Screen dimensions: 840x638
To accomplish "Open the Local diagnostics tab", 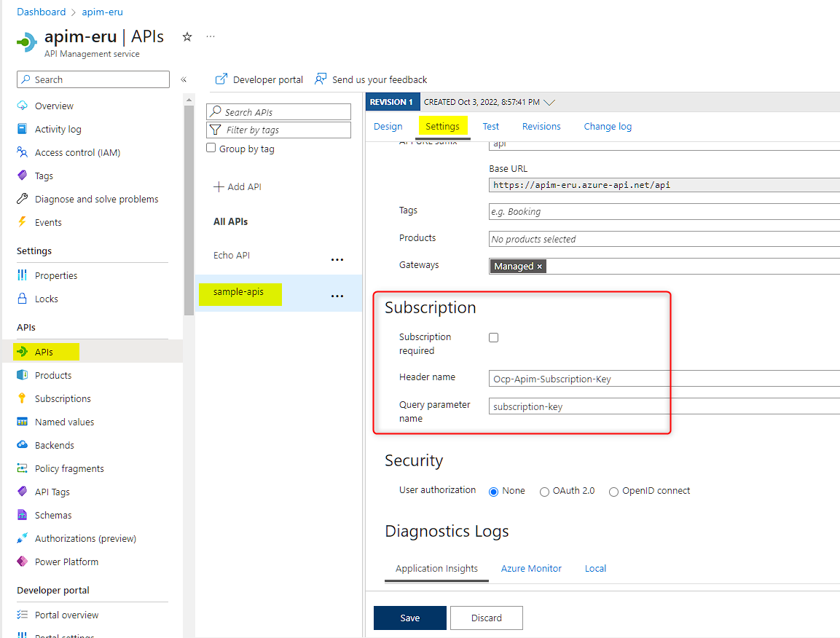I will click(x=595, y=568).
